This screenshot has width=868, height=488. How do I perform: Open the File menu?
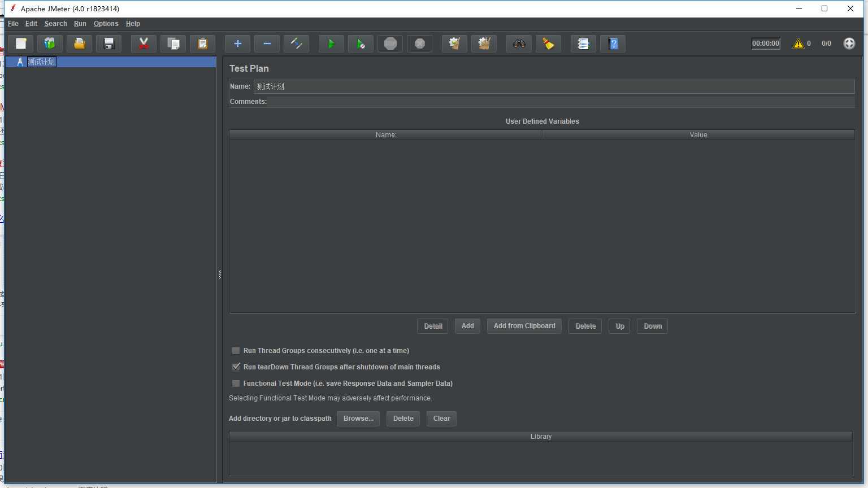coord(13,24)
